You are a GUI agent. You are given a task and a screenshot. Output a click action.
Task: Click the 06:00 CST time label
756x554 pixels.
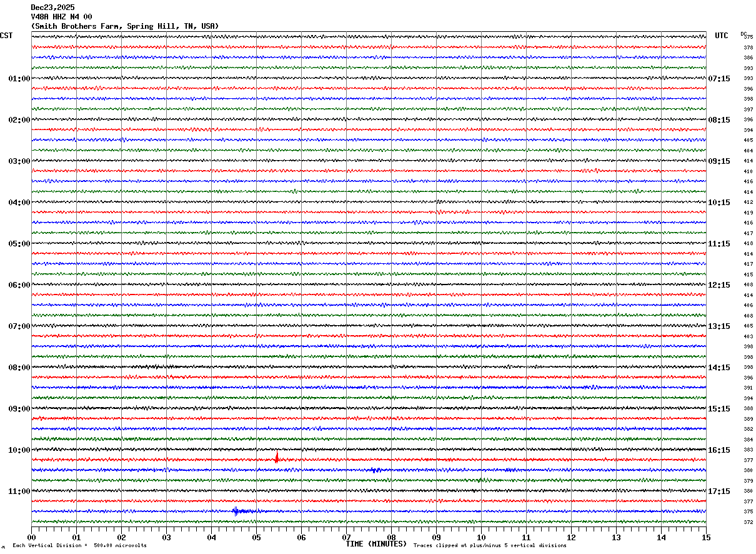coord(19,285)
